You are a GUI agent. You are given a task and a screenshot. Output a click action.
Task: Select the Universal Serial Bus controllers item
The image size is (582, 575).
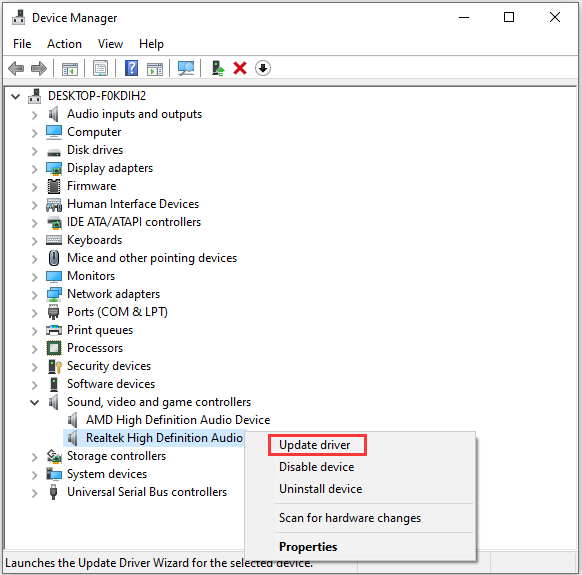(147, 492)
